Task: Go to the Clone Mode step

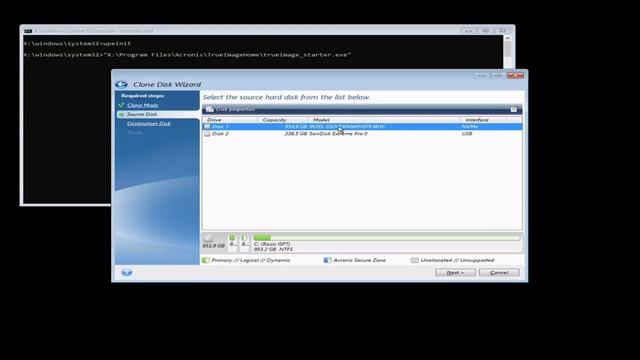Action: pos(142,105)
